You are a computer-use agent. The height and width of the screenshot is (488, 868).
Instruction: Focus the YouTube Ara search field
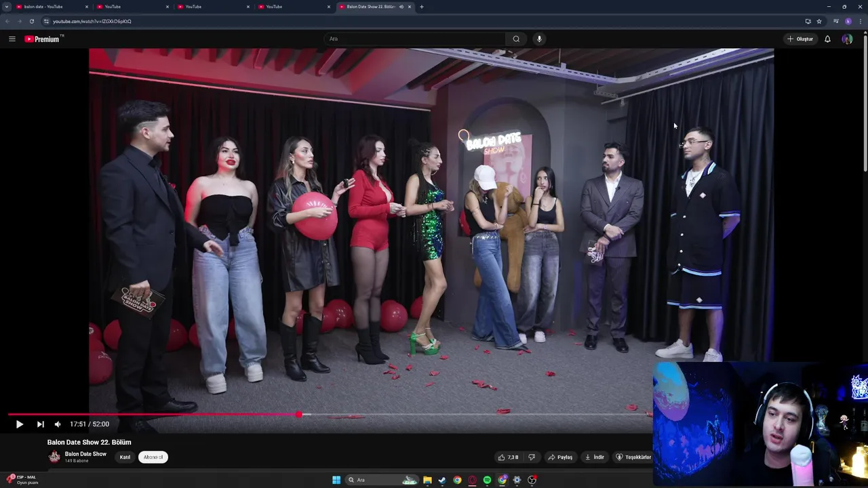(x=415, y=39)
